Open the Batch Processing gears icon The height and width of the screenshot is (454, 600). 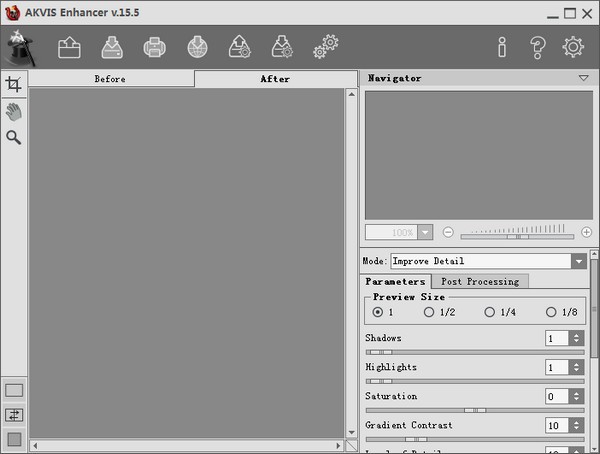pos(326,47)
